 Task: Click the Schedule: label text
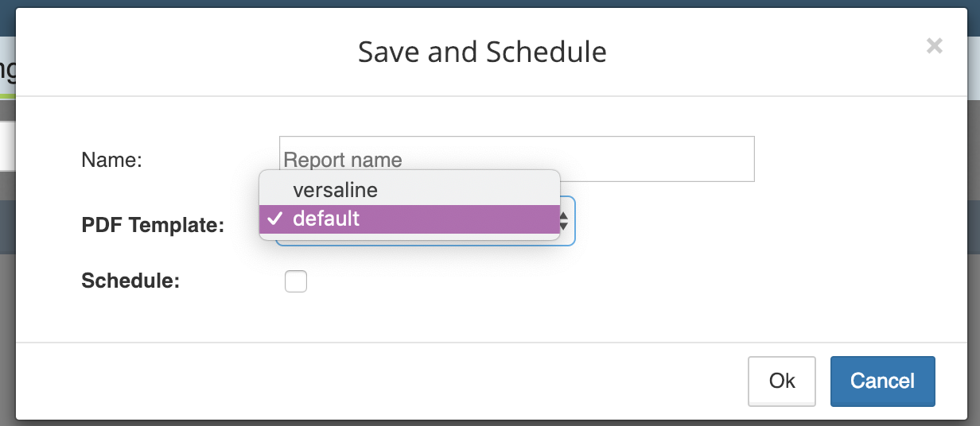point(130,281)
